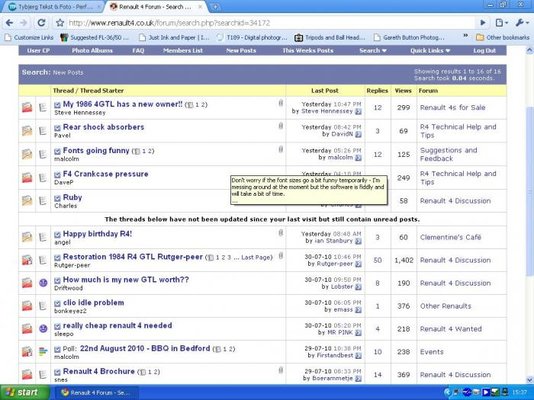Open the Other bookmarks folder
The height and width of the screenshot is (400, 534).
pyautogui.click(x=503, y=37)
